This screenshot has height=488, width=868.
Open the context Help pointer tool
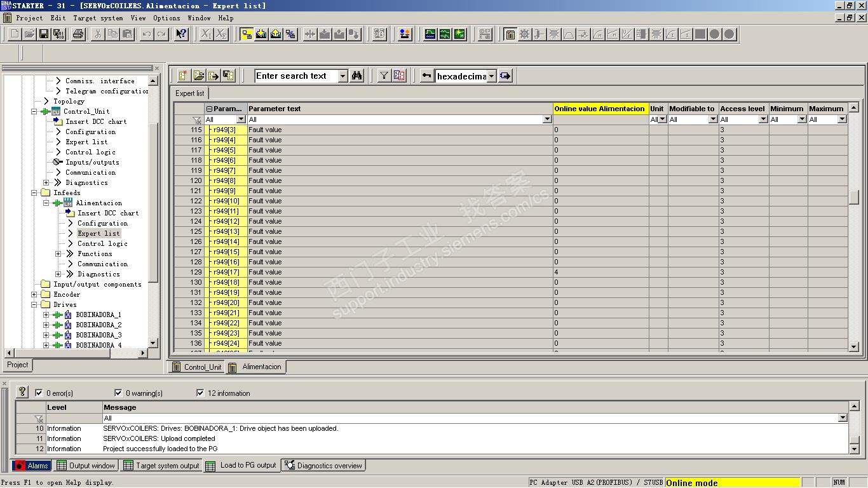(181, 34)
